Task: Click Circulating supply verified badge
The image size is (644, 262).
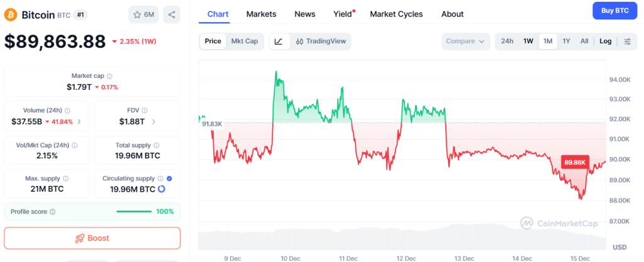Action: (169, 178)
